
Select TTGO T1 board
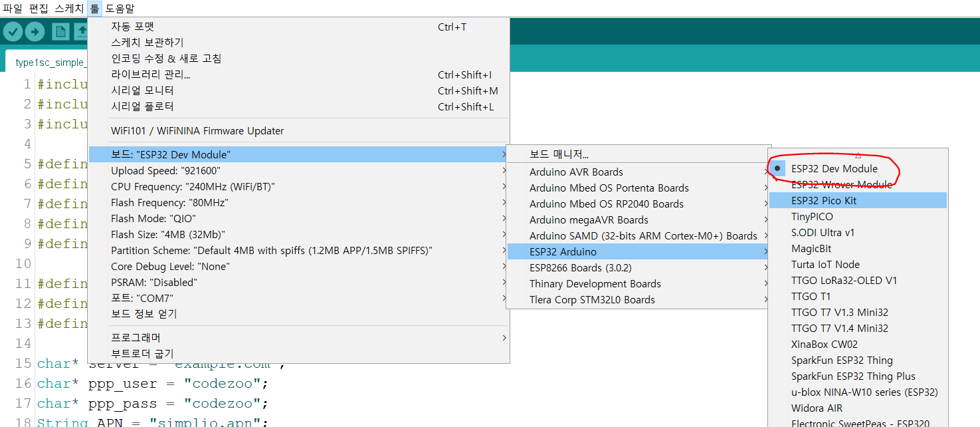click(x=858, y=296)
